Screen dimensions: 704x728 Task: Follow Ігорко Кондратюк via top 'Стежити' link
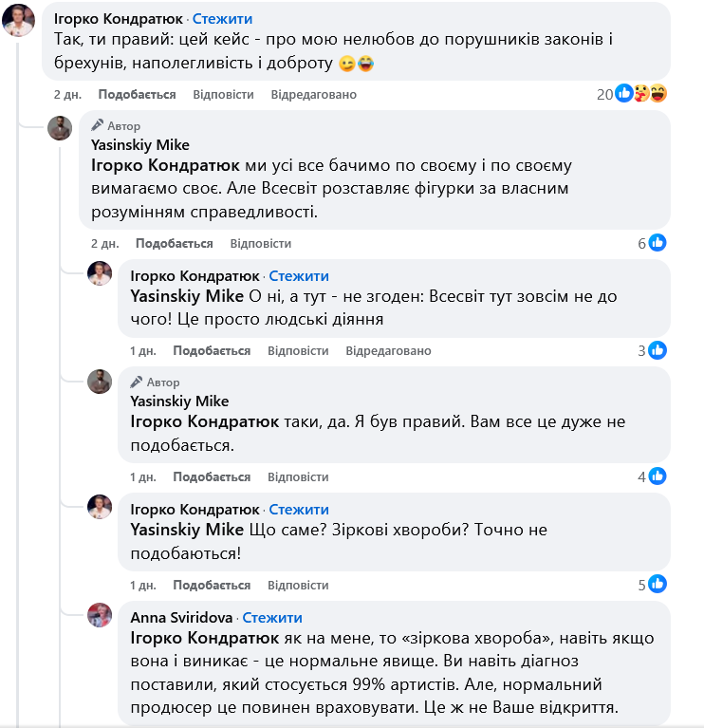coord(222,19)
